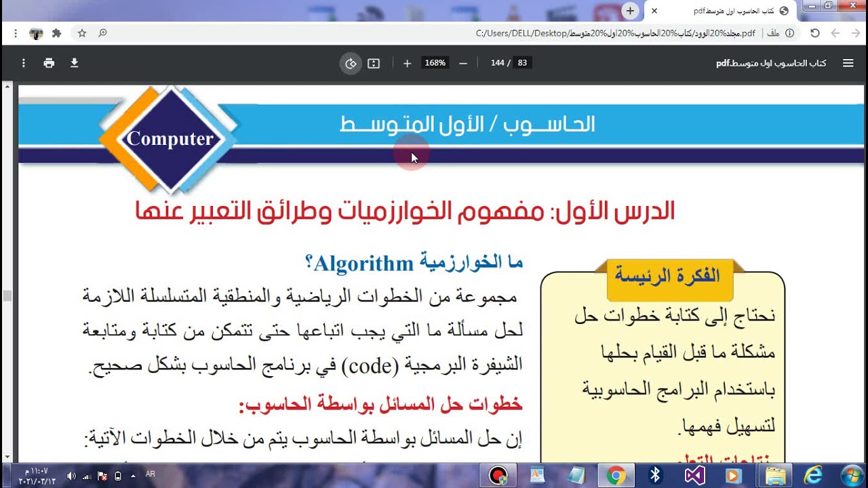Click the zoom magnifier icon in address bar
Screen dimensions: 868x488
(102, 33)
